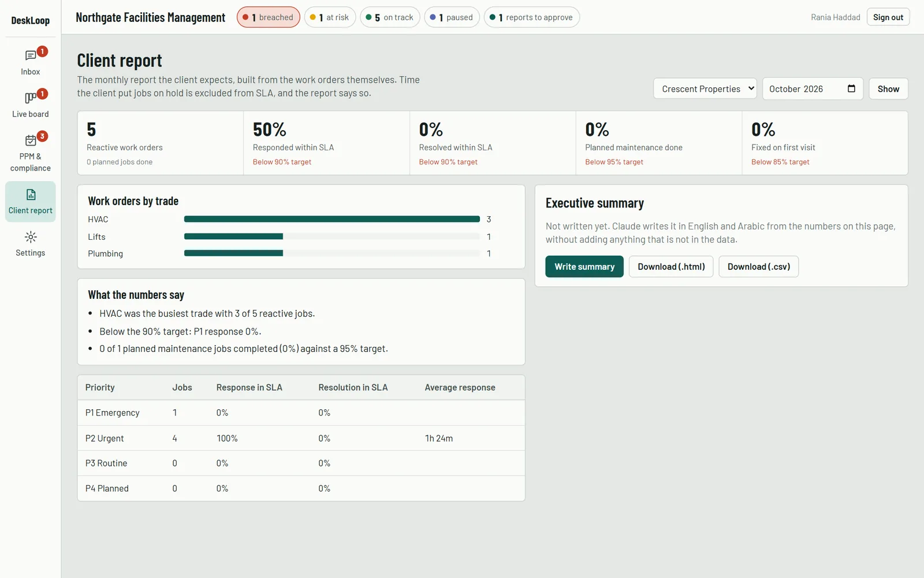Click the Sign out button

(x=888, y=17)
